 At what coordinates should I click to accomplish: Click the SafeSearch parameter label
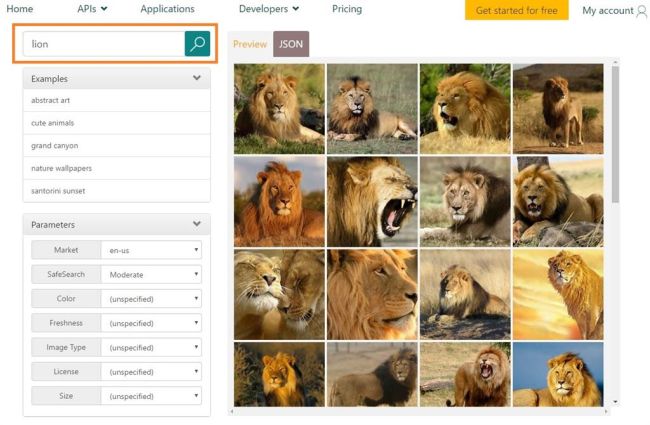(x=66, y=274)
